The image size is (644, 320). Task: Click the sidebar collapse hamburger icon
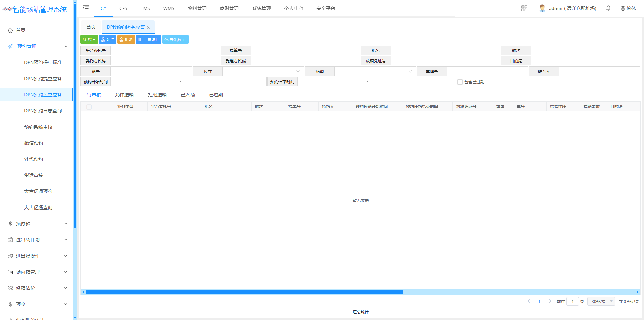[86, 8]
